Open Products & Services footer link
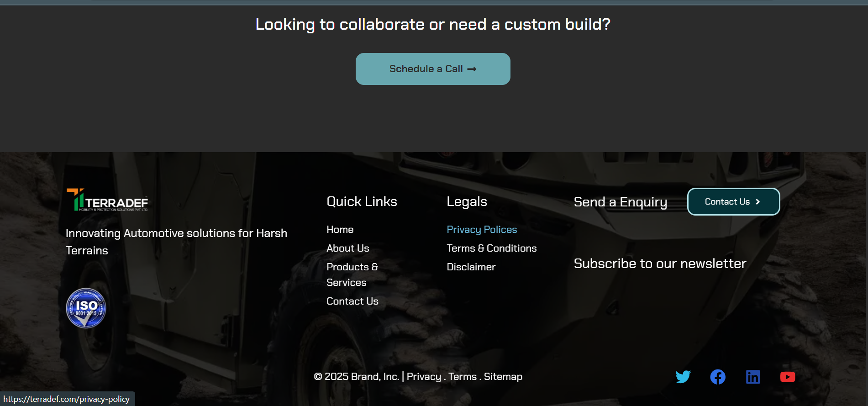The height and width of the screenshot is (406, 868). (x=352, y=274)
